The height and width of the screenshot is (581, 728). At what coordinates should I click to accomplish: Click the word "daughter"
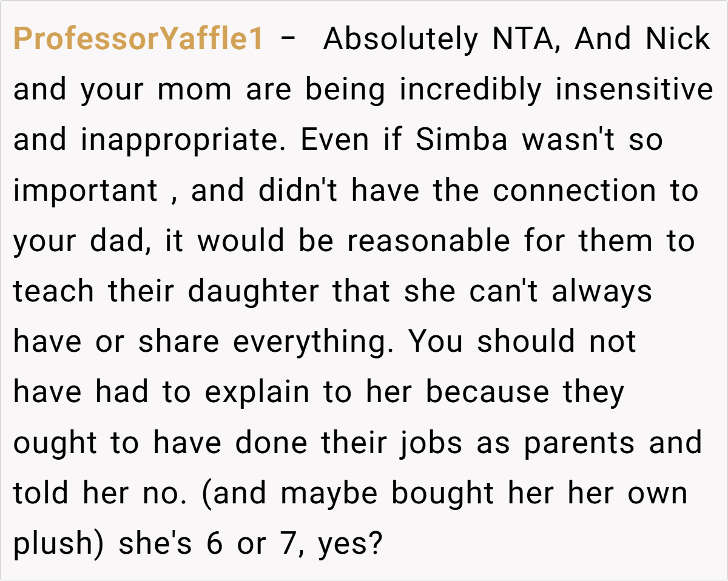coord(253,292)
